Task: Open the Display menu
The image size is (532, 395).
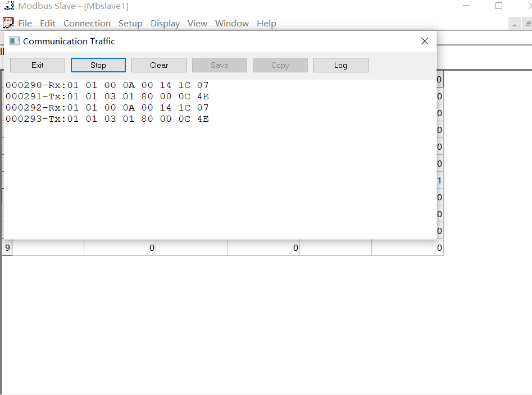Action: 165,24
